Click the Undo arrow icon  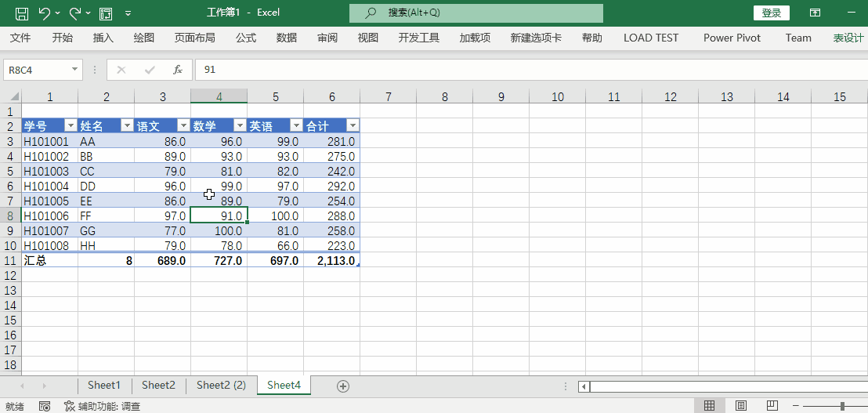[45, 13]
